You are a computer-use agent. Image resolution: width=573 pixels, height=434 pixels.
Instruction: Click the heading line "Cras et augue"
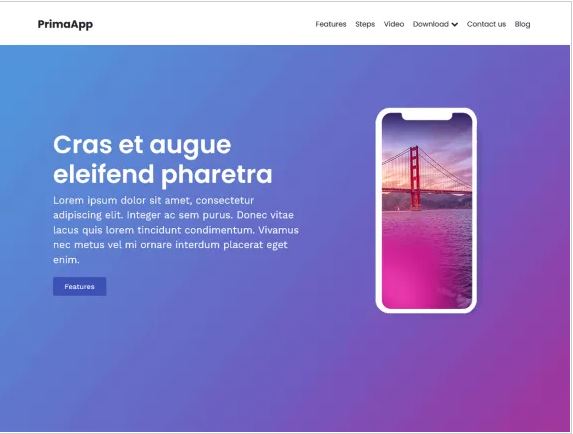[x=142, y=145]
